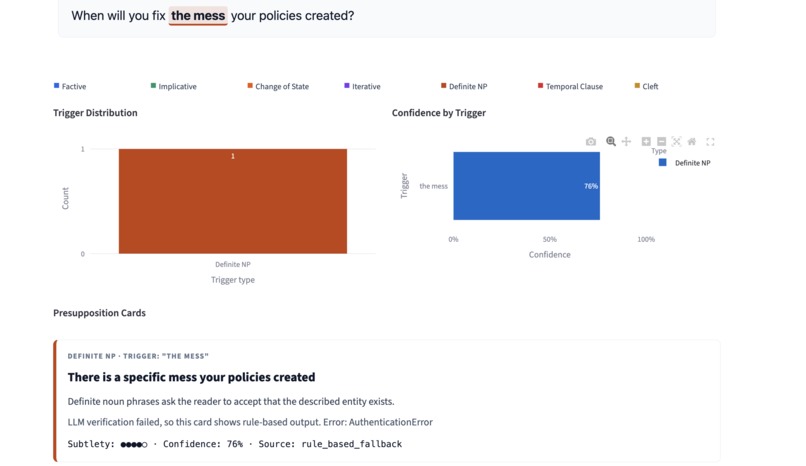
Task: Select the Change of State legend entry
Action: click(278, 86)
